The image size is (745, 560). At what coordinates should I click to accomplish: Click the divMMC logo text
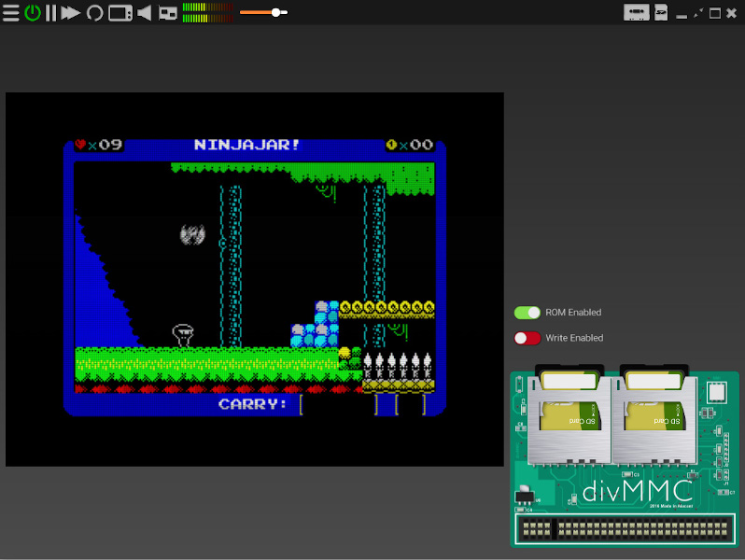637,491
